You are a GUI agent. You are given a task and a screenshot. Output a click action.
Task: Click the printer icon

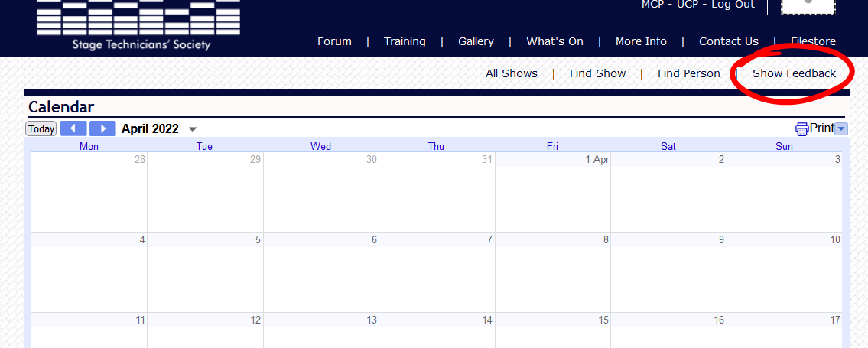coord(801,128)
